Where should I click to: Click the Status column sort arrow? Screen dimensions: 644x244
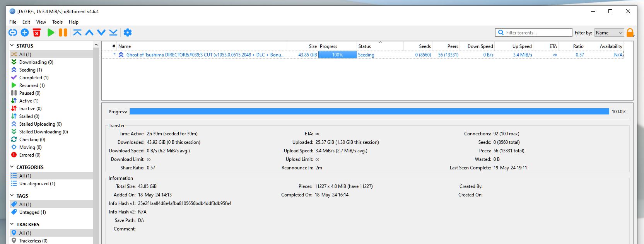point(380,42)
